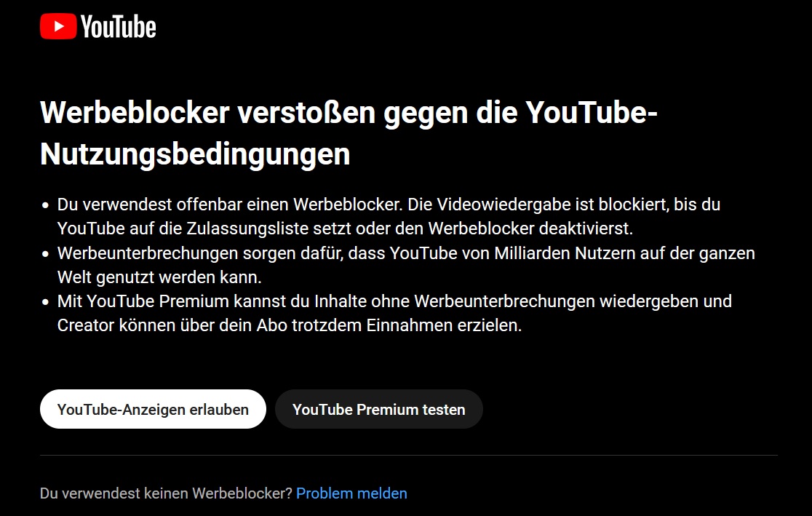Click the YouTube Premium bullet point text
This screenshot has height=516, width=812.
click(394, 313)
